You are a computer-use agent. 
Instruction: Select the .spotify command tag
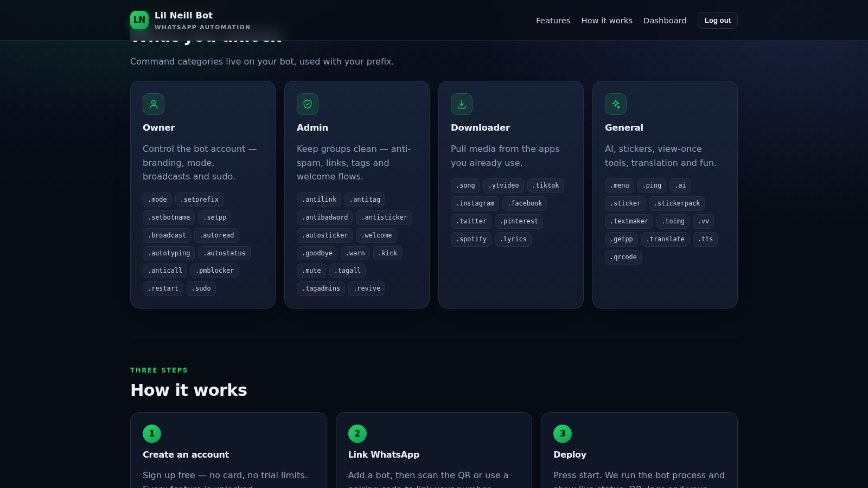[471, 239]
